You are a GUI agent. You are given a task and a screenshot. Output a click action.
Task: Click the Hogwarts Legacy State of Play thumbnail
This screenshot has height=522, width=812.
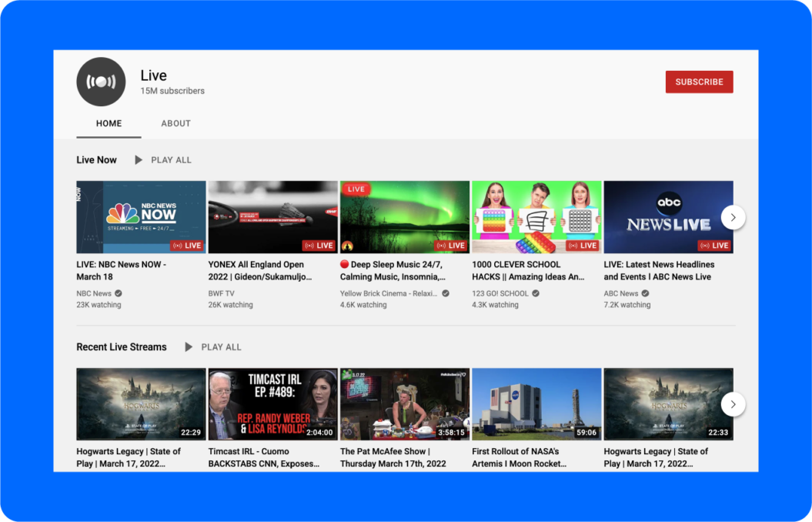click(141, 403)
